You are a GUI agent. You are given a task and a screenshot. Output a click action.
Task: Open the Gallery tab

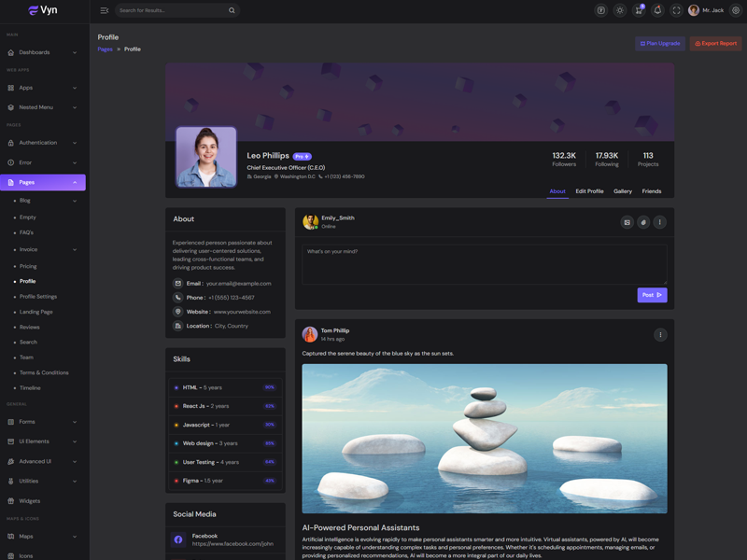point(623,191)
